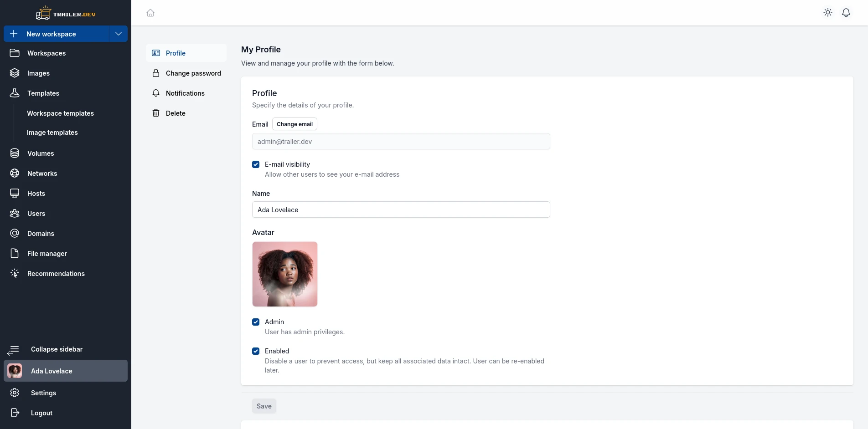Image resolution: width=868 pixels, height=429 pixels.
Task: Click the Logout exit icon
Action: click(15, 413)
